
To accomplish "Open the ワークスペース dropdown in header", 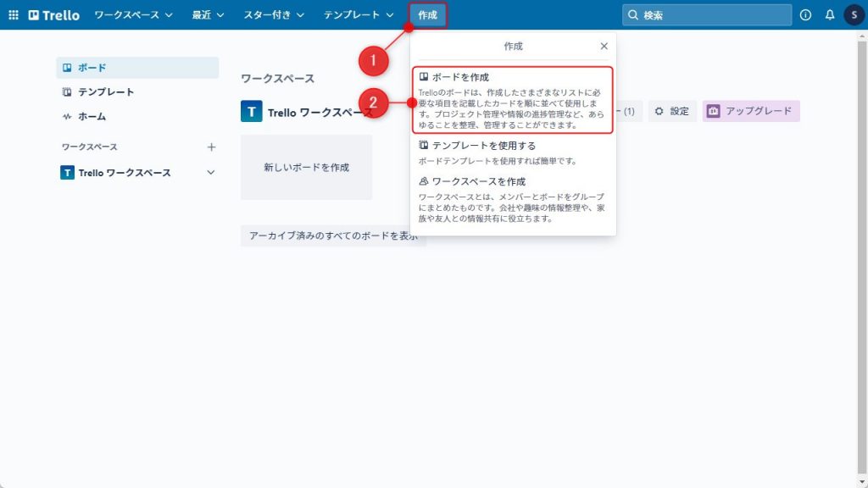I will (x=133, y=15).
